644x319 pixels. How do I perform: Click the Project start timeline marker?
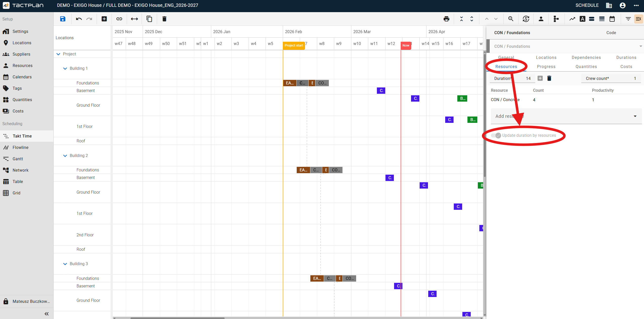coord(294,45)
